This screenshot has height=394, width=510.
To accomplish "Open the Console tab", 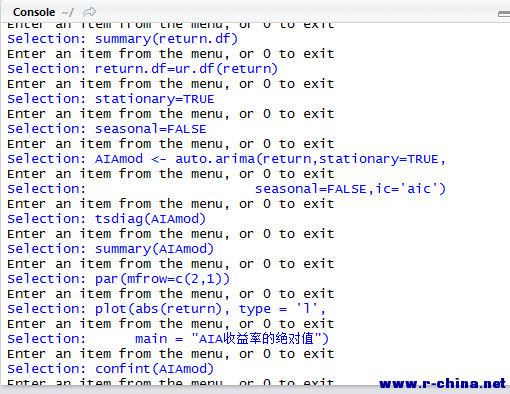I will coord(34,12).
